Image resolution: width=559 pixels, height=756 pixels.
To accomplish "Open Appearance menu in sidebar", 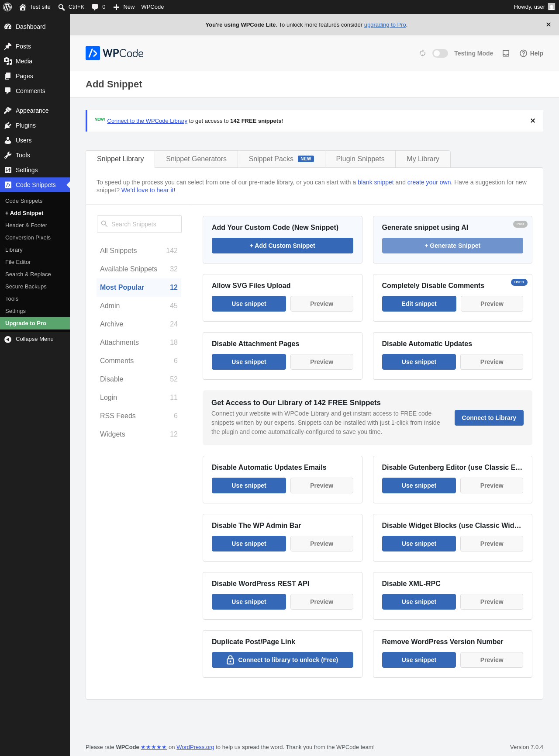I will pyautogui.click(x=35, y=111).
